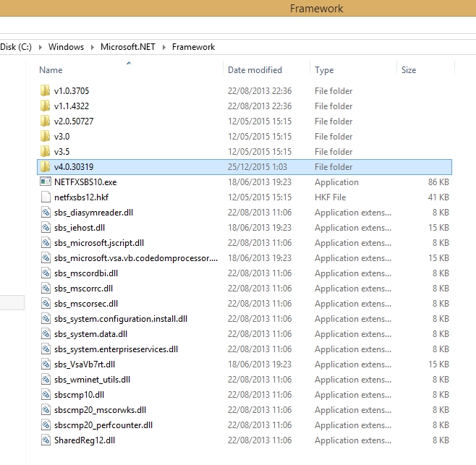
Task: Sort by the Size column header
Action: point(409,70)
